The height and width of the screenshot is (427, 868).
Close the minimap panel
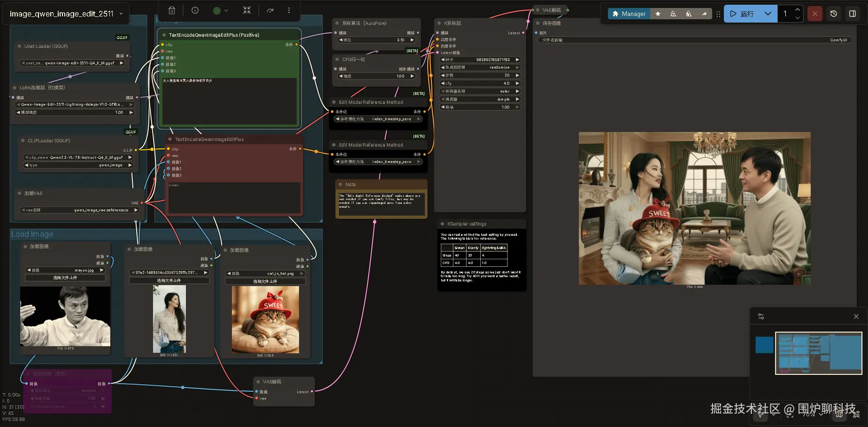(856, 317)
